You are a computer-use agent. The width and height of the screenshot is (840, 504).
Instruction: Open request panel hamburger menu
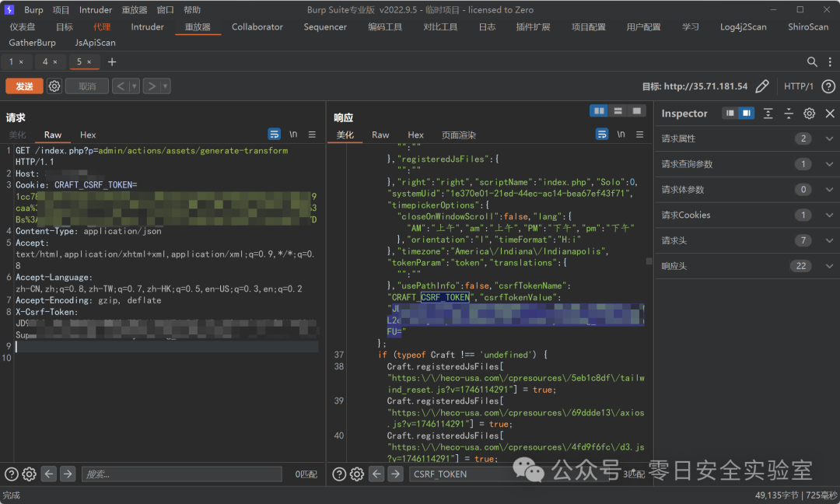coord(312,135)
